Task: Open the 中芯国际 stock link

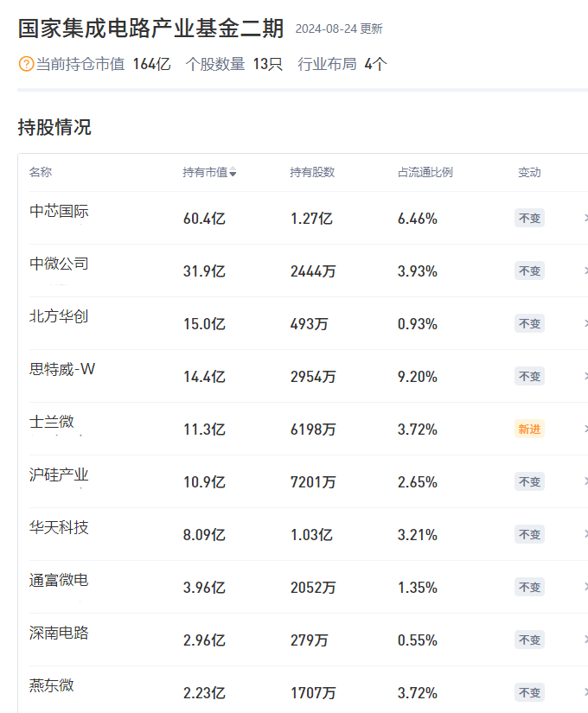Action: tap(59, 211)
